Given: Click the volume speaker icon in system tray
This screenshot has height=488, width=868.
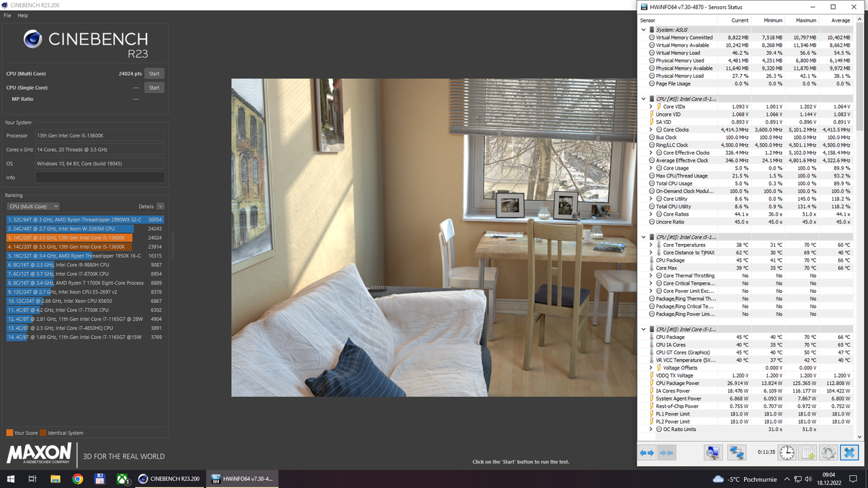Looking at the screenshot, I should pos(806,479).
